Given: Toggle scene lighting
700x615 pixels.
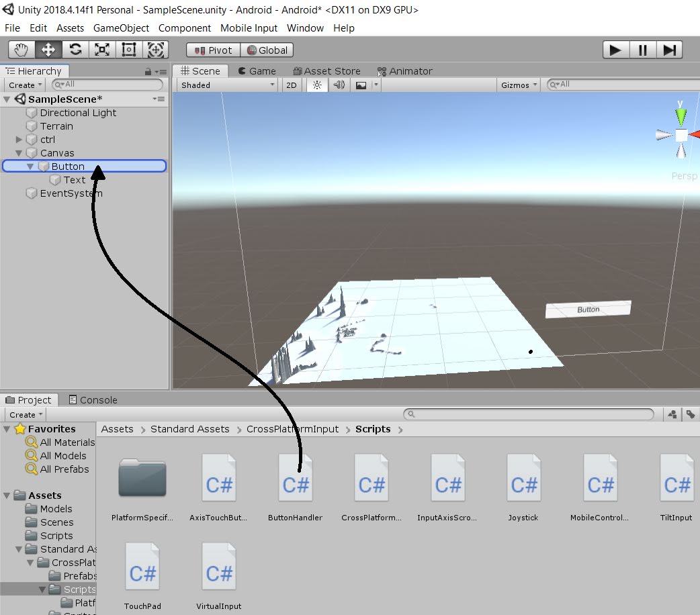Looking at the screenshot, I should 316,85.
